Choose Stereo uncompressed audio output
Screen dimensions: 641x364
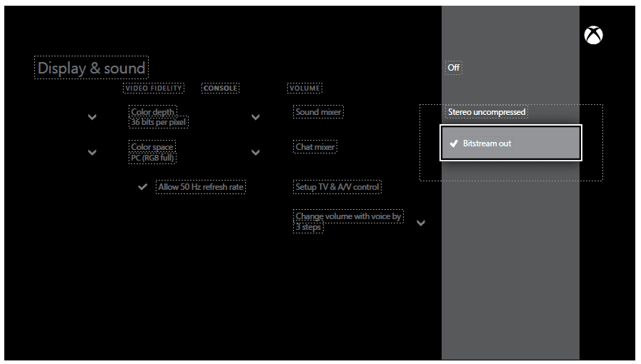click(486, 112)
